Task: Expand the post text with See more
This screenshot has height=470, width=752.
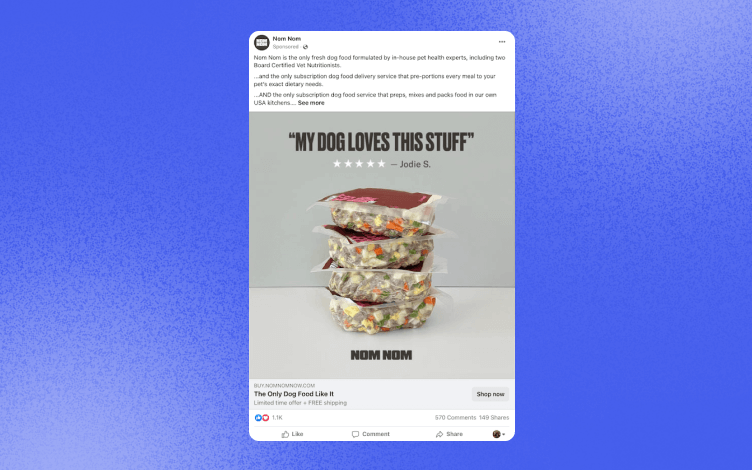Action: click(311, 103)
